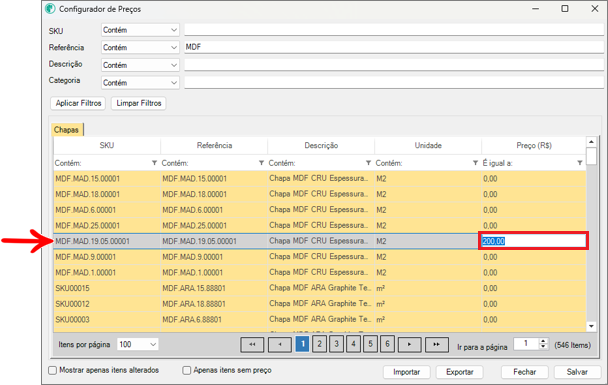Image resolution: width=608 pixels, height=385 pixels.
Task: Select the row SKU MDF.MAD.19.05.00001
Action: (x=320, y=241)
